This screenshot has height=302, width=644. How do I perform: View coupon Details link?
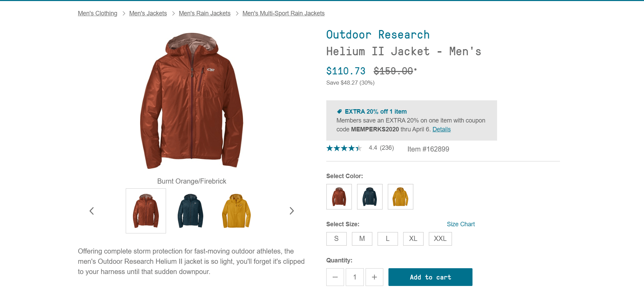pyautogui.click(x=441, y=129)
